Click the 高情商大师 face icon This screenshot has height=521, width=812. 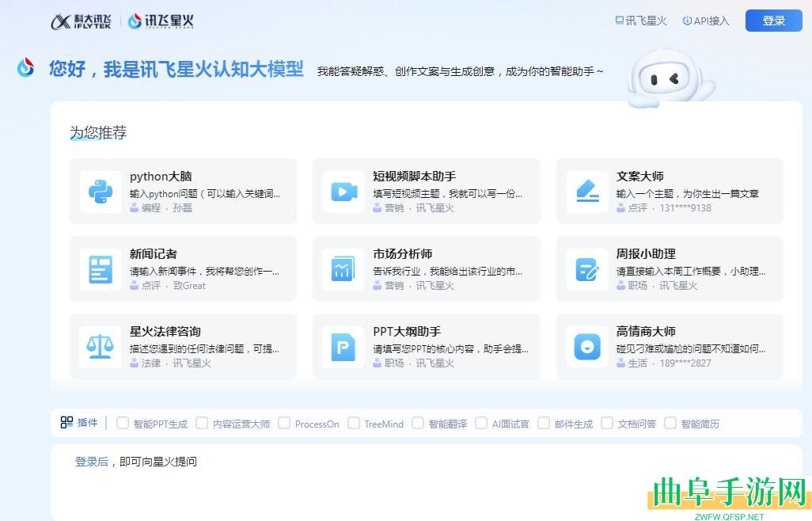[587, 347]
